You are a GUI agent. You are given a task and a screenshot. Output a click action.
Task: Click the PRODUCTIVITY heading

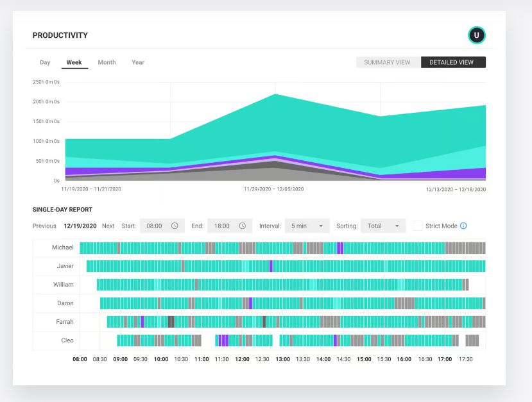[x=60, y=35]
